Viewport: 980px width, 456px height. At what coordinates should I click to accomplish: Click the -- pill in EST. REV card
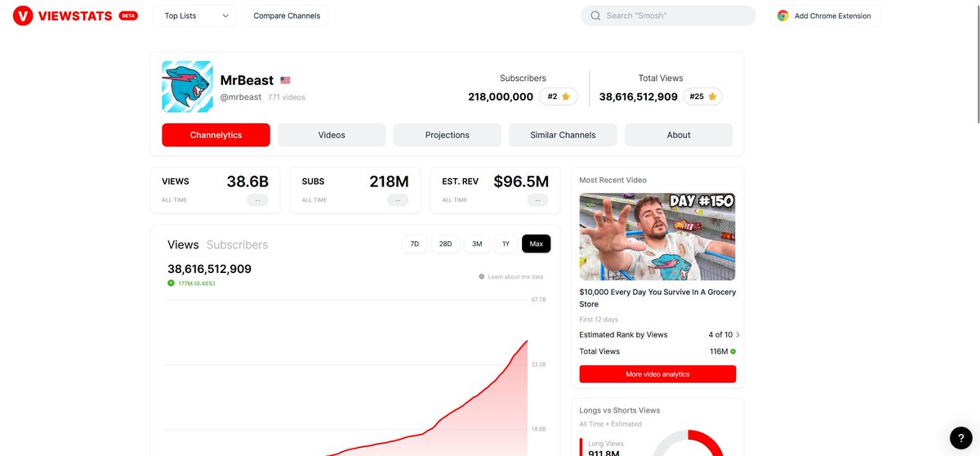[537, 200]
